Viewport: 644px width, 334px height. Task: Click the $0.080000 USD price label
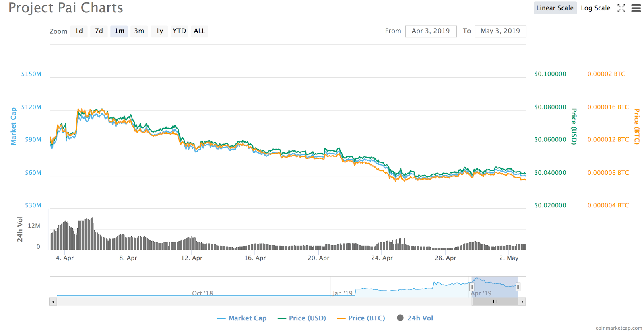(550, 107)
